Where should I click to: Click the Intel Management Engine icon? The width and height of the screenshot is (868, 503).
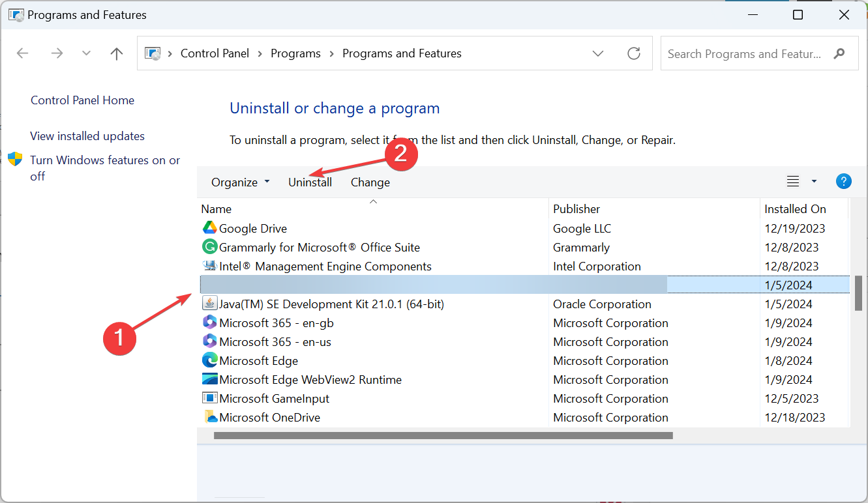[x=209, y=266]
